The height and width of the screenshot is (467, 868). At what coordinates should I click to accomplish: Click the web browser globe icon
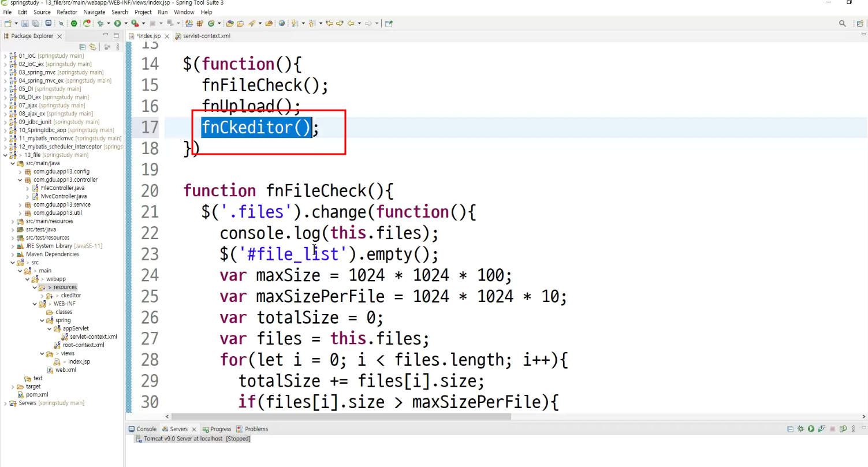(x=282, y=24)
